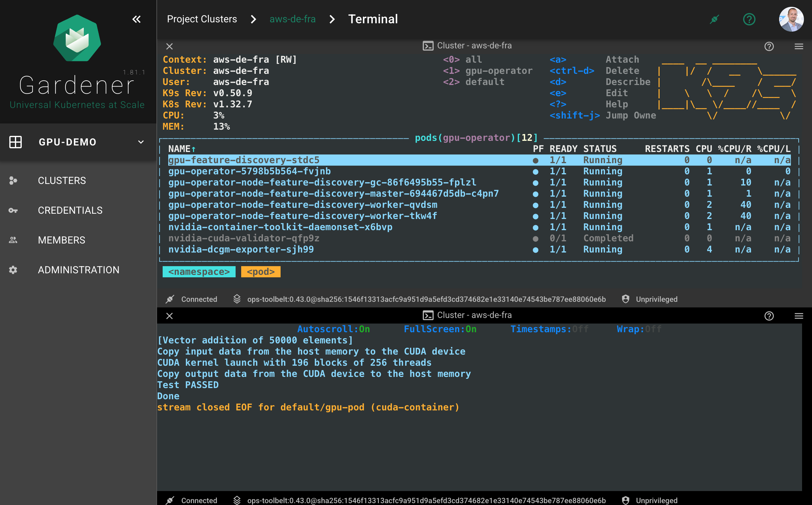Open the green help icon in header
The image size is (812, 505).
click(x=749, y=19)
